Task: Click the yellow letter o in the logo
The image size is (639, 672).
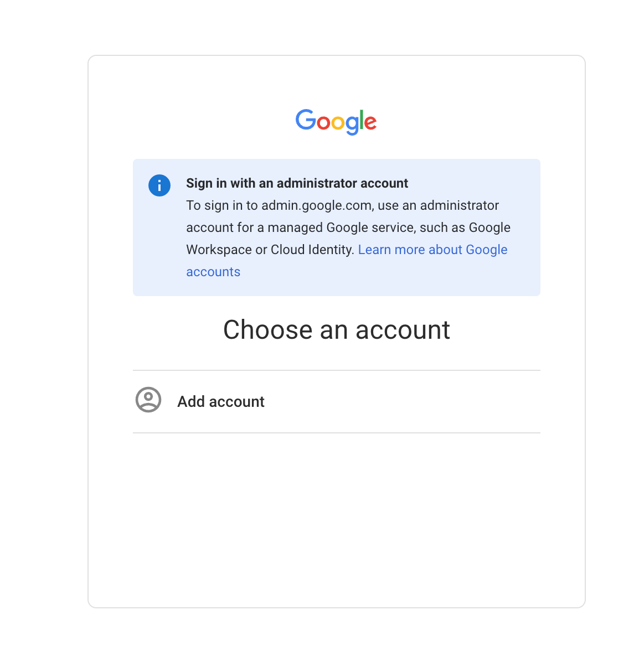Action: pyautogui.click(x=337, y=122)
